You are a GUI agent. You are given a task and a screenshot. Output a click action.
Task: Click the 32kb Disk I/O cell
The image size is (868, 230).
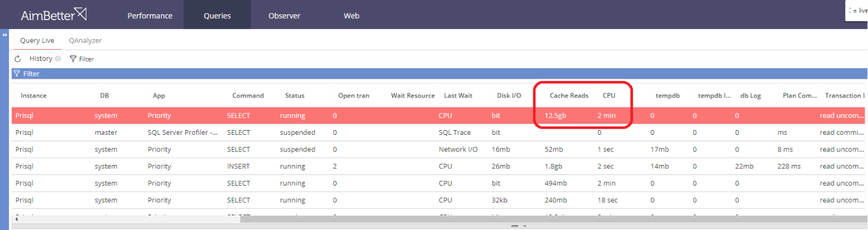(500, 200)
